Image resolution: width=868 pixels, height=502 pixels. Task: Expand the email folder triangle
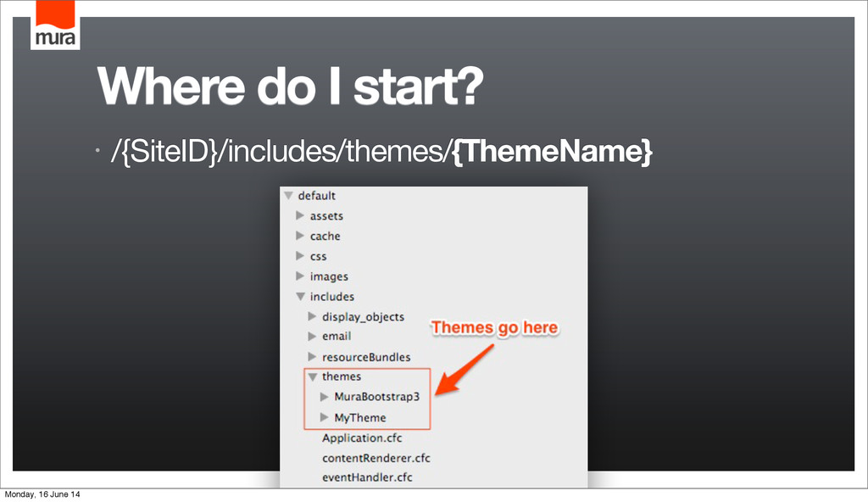(x=312, y=337)
